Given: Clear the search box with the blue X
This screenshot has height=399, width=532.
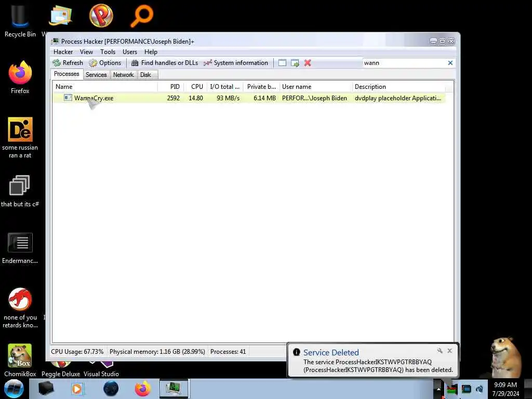Looking at the screenshot, I should (450, 63).
